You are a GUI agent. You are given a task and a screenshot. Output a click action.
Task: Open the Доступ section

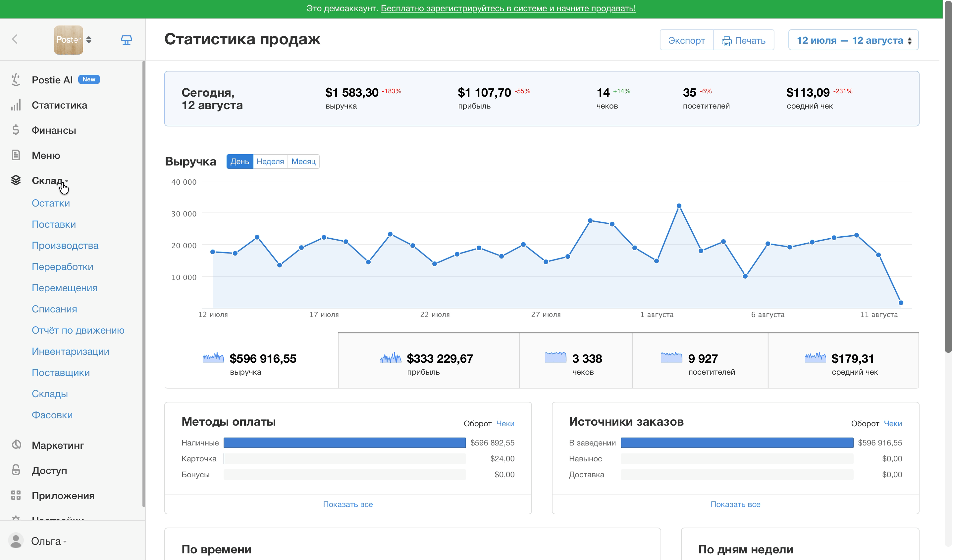pos(50,470)
